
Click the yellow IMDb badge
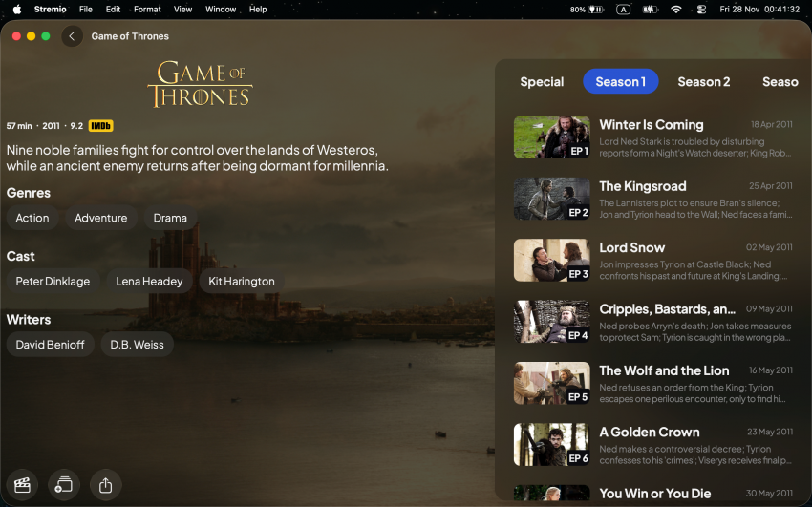tap(100, 126)
